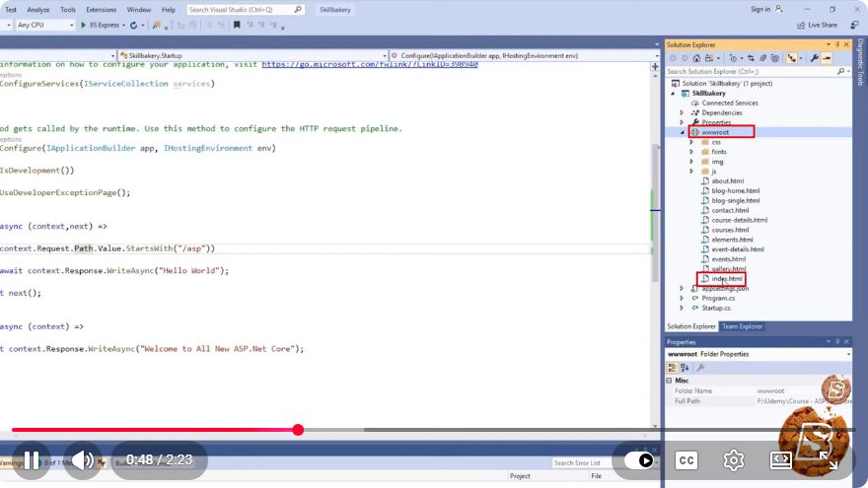Open the Tools menu

point(67,10)
